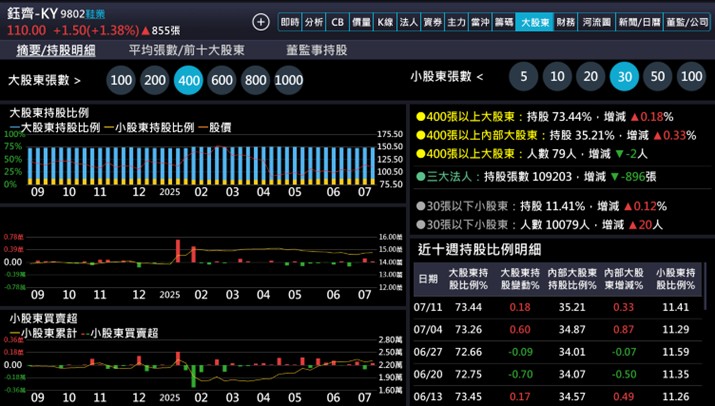Image resolution: width=715 pixels, height=406 pixels.
Task: Set large shareholder threshold to 1000
Action: [x=289, y=80]
